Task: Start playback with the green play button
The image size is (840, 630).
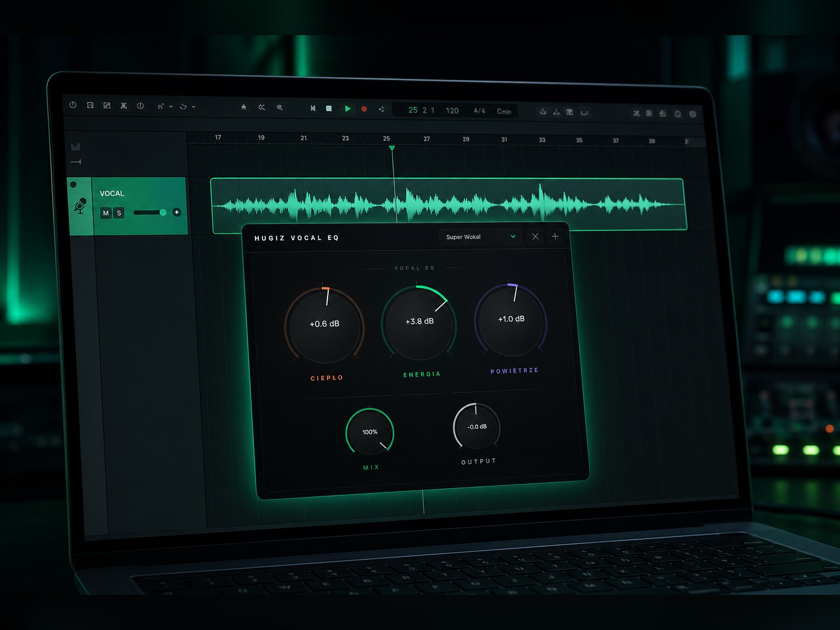Action: (348, 109)
